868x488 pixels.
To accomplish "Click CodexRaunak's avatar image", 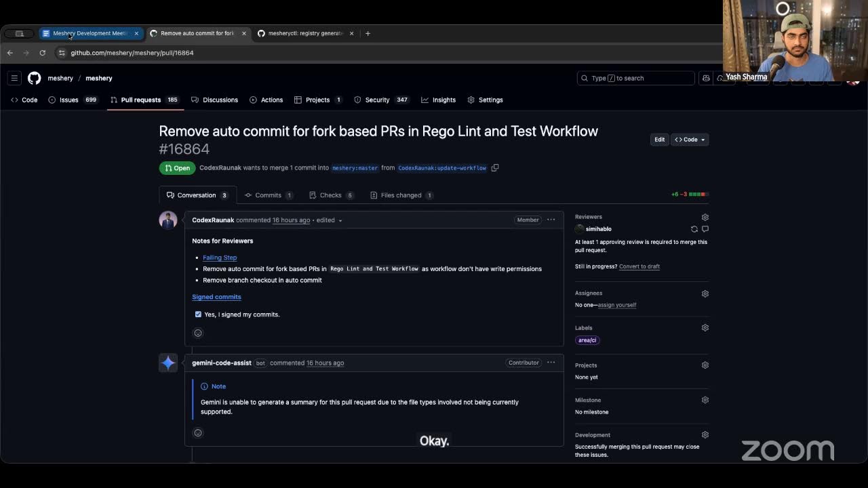I will coord(168,220).
